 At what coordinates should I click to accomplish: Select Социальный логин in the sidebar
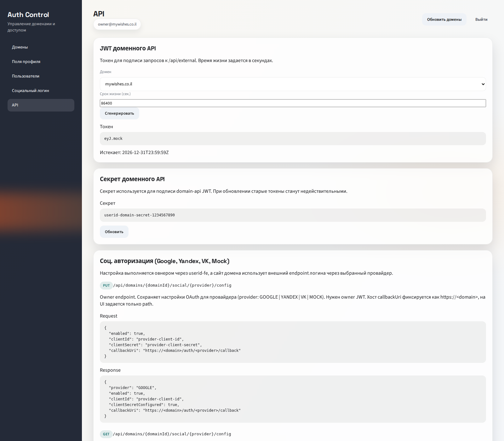[x=31, y=91]
